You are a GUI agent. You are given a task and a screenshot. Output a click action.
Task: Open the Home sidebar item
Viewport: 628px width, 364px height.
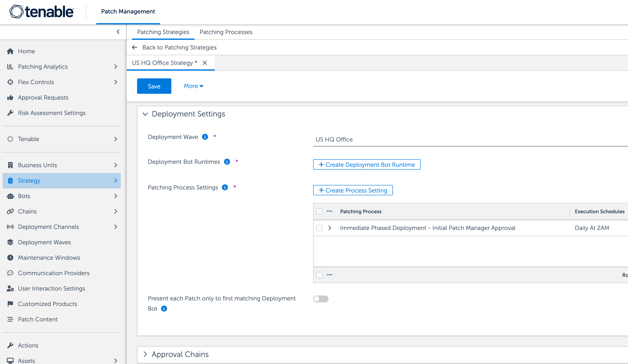(26, 51)
